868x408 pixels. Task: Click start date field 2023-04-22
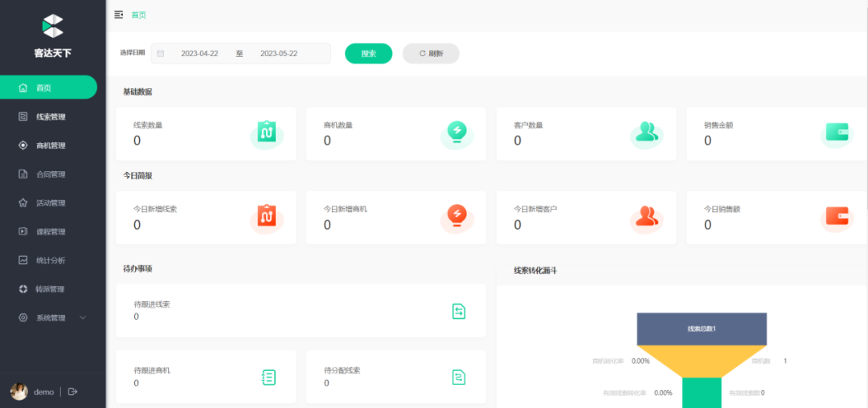pos(200,54)
